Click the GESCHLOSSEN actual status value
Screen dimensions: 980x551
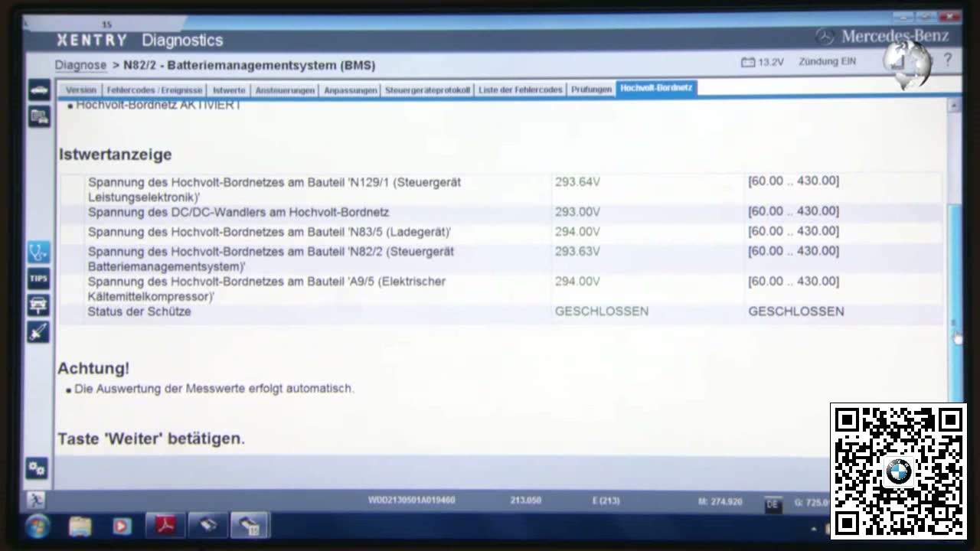coord(602,311)
